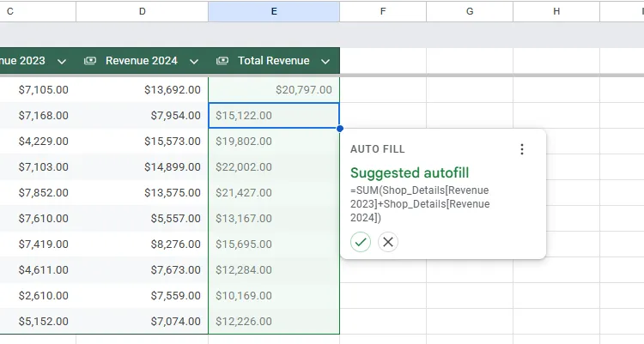Viewport: 644px width, 344px height.
Task: Open the Revenue 2023 column dropdown
Action: pos(62,61)
